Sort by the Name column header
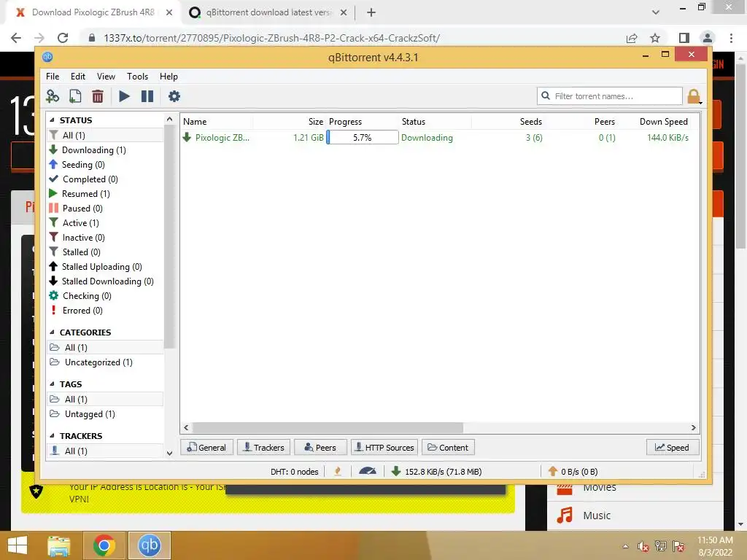 (x=195, y=122)
